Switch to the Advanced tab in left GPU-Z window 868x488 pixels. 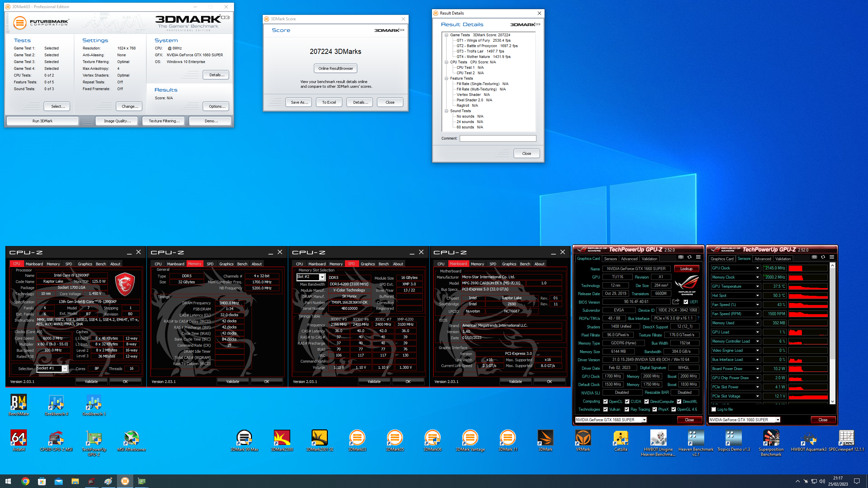coord(629,259)
